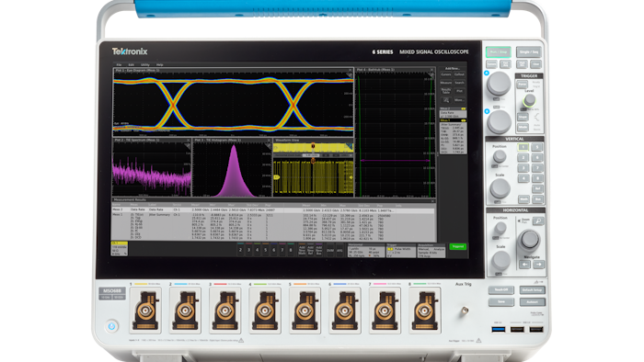The height and width of the screenshot is (362, 644).
Task: Open the Horizontal settings badge
Action: [366, 251]
